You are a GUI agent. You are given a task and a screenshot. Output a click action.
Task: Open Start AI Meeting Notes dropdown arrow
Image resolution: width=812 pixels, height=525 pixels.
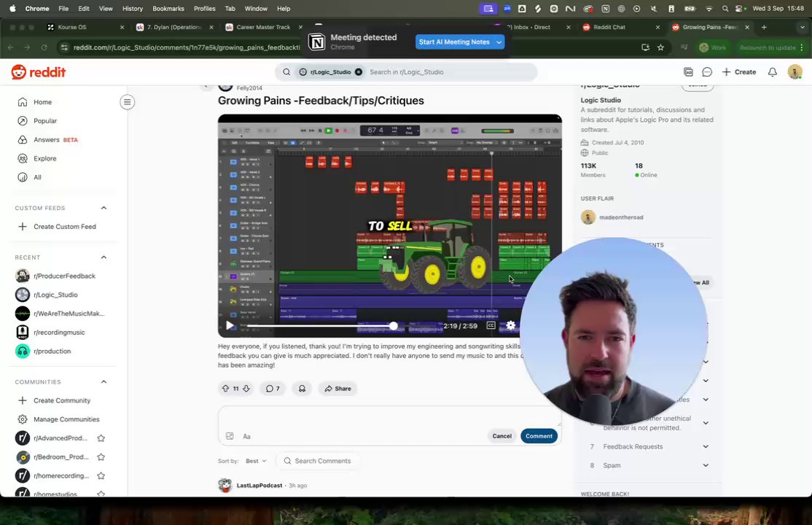pyautogui.click(x=499, y=42)
